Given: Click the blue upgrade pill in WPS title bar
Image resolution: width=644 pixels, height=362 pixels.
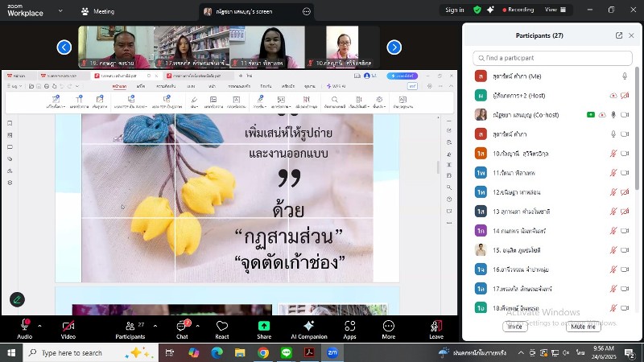Looking at the screenshot, I should (402, 76).
